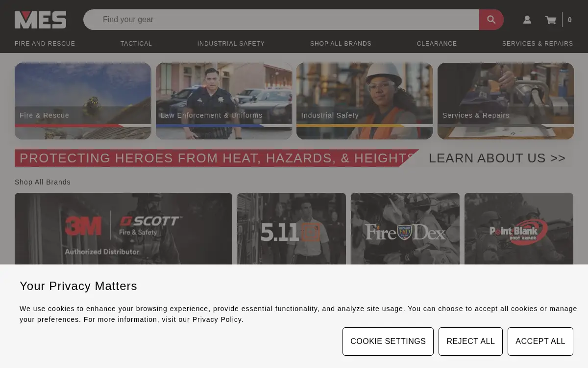Open the Point Blank Body Armor tile
The height and width of the screenshot is (368, 588).
(x=519, y=229)
